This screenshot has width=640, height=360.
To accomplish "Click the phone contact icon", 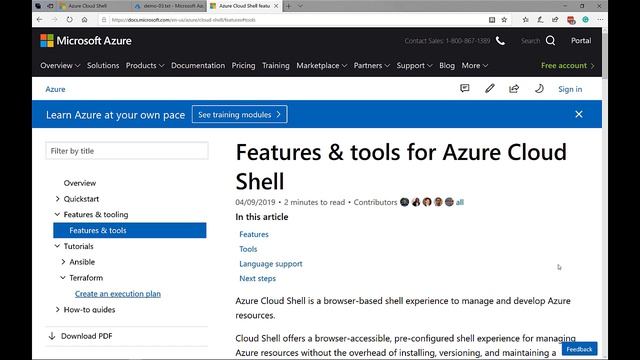I will point(500,40).
